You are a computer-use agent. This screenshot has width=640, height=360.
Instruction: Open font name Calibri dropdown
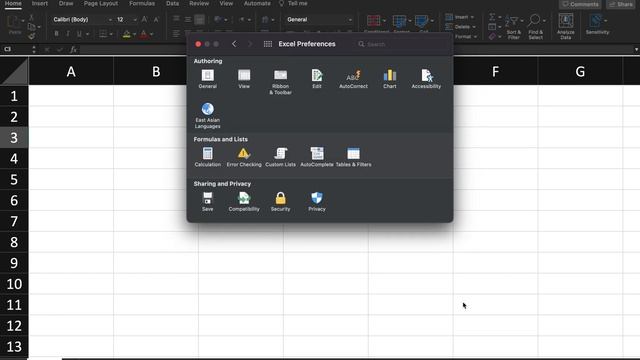110,20
